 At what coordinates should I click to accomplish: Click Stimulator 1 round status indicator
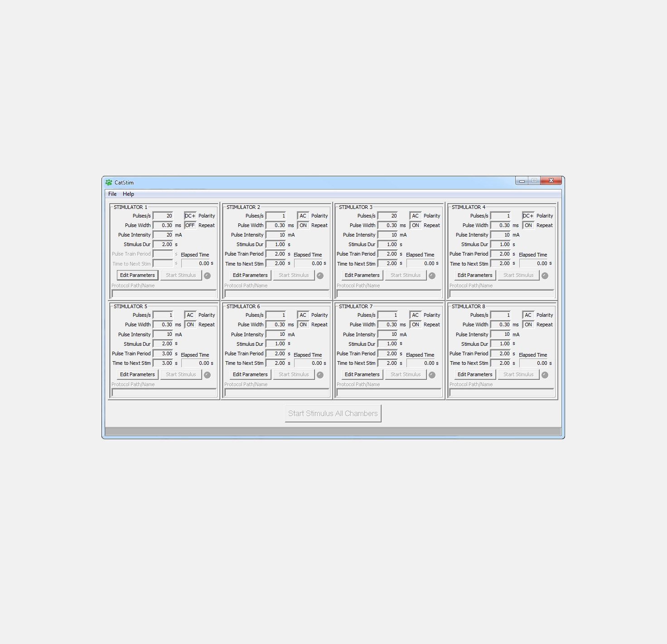(207, 276)
